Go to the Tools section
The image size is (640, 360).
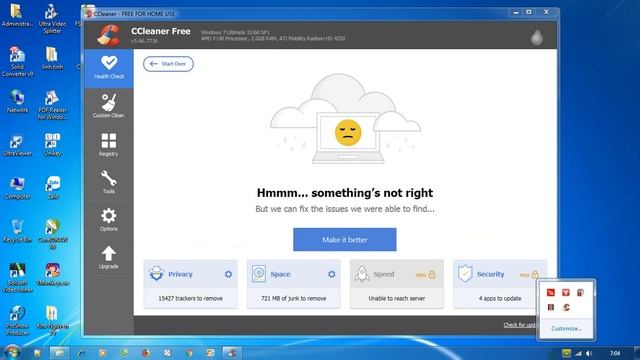coord(109,182)
